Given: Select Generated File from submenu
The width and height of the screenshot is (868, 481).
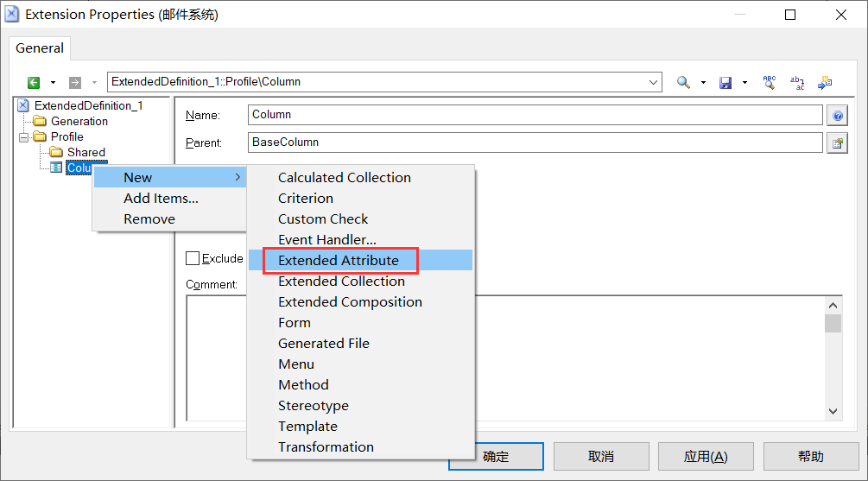Looking at the screenshot, I should click(360, 343).
